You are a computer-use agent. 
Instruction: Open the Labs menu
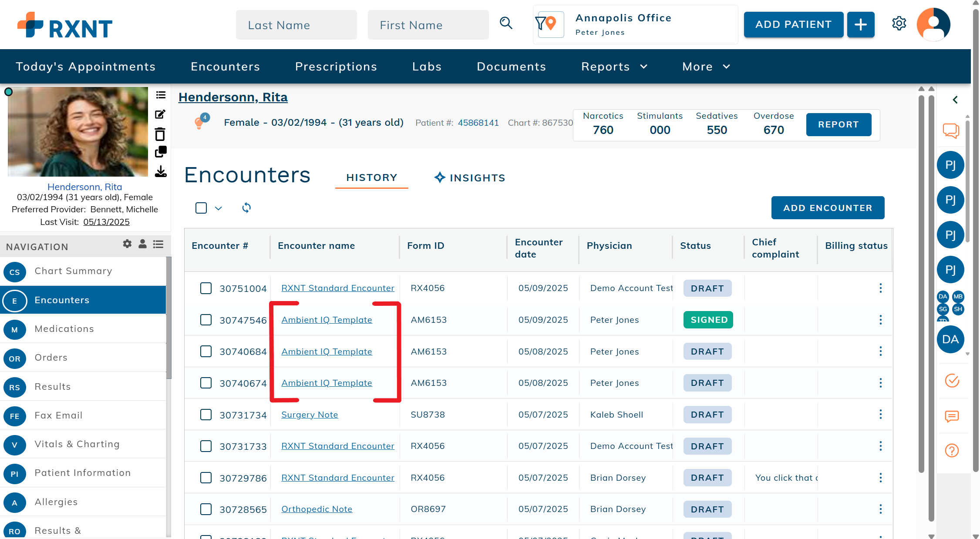click(427, 67)
